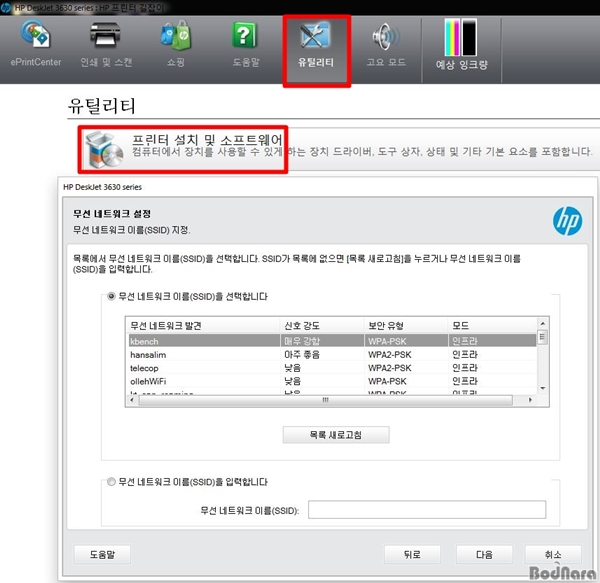Select the 유틸리티 tools icon
This screenshot has width=600, height=583.
(316, 34)
